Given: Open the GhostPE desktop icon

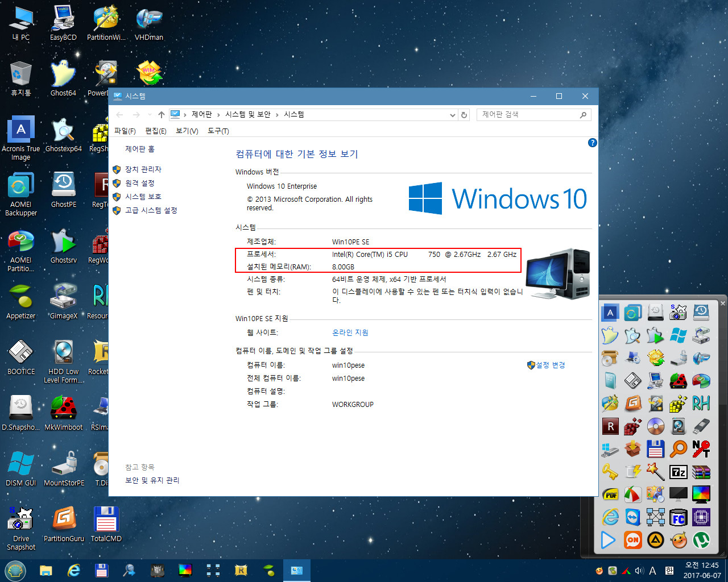Looking at the screenshot, I should click(63, 190).
